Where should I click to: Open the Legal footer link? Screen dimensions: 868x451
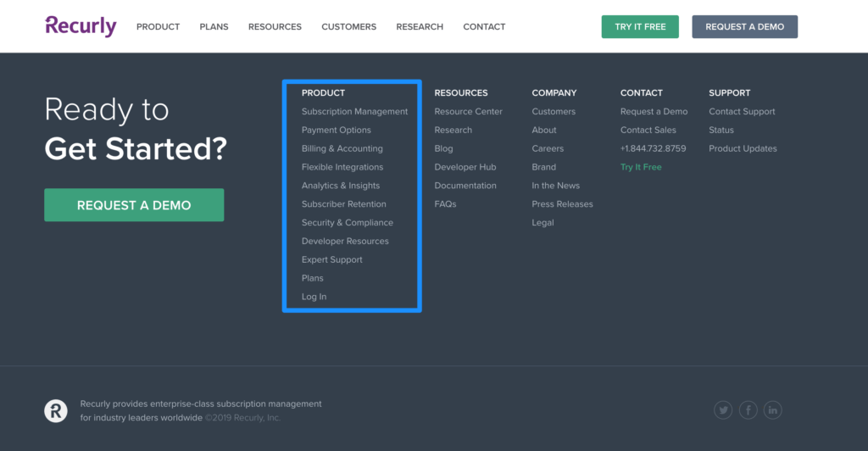tap(543, 222)
